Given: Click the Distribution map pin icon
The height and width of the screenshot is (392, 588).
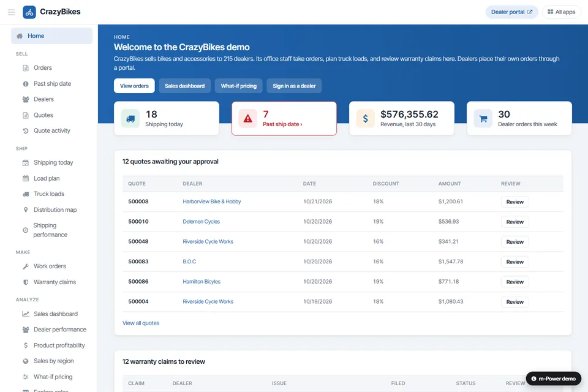Looking at the screenshot, I should (x=26, y=210).
